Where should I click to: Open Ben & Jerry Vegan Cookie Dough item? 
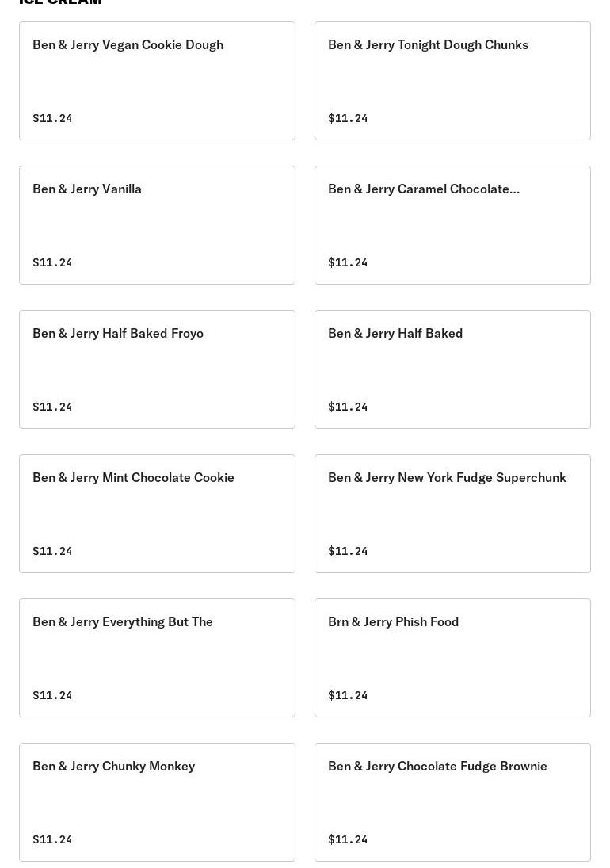(157, 81)
